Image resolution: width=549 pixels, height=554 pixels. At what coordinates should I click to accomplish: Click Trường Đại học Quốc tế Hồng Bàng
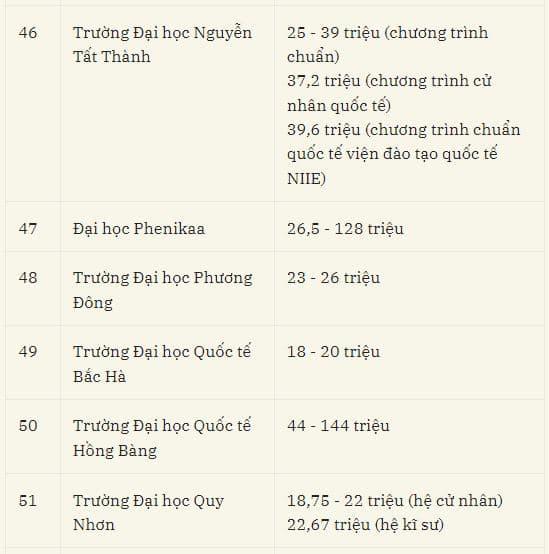tap(162, 438)
